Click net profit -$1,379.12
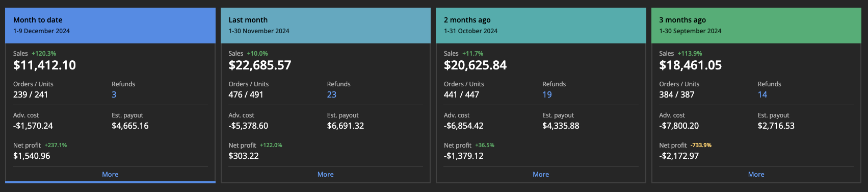 point(464,156)
